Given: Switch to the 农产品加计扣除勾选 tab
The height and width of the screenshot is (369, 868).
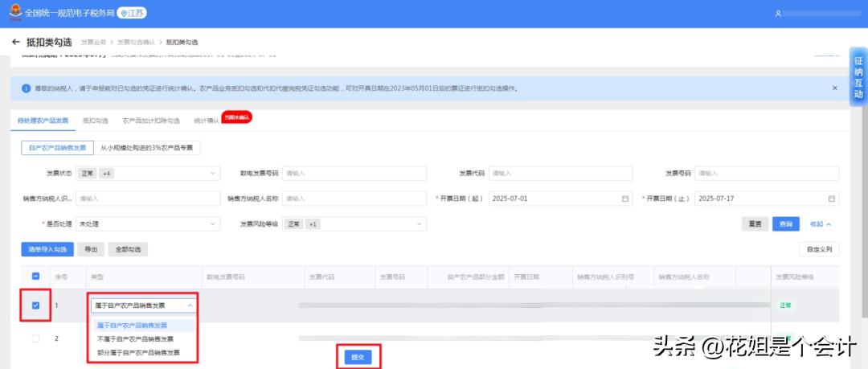Looking at the screenshot, I should 151,121.
